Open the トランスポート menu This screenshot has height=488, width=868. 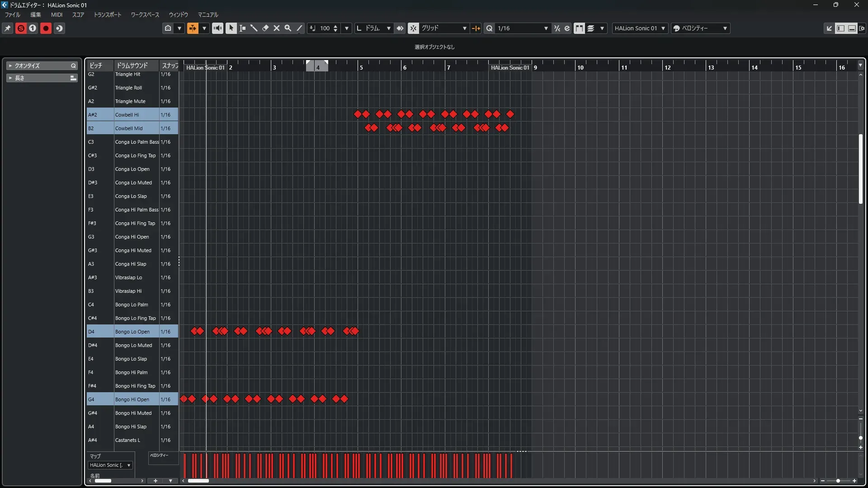pyautogui.click(x=107, y=14)
